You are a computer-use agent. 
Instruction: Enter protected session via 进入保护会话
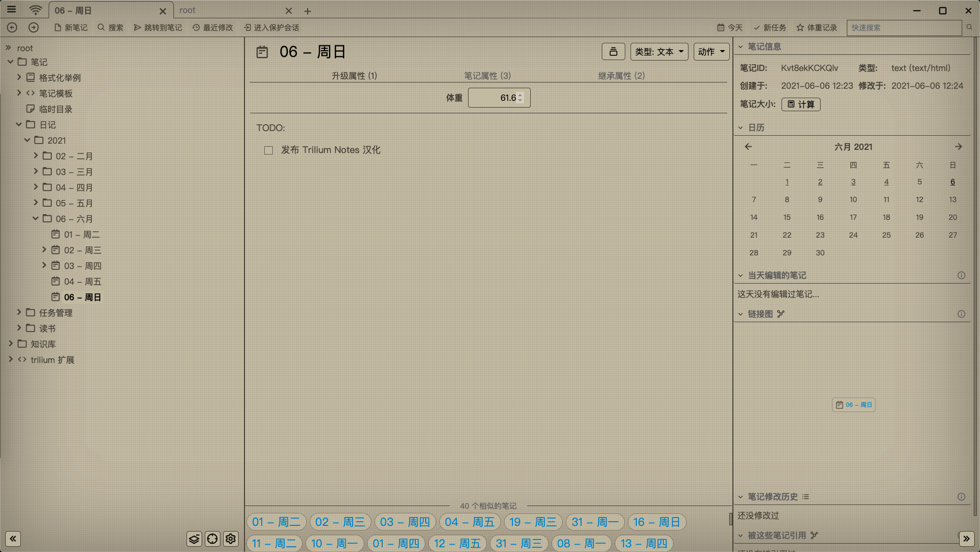click(271, 27)
